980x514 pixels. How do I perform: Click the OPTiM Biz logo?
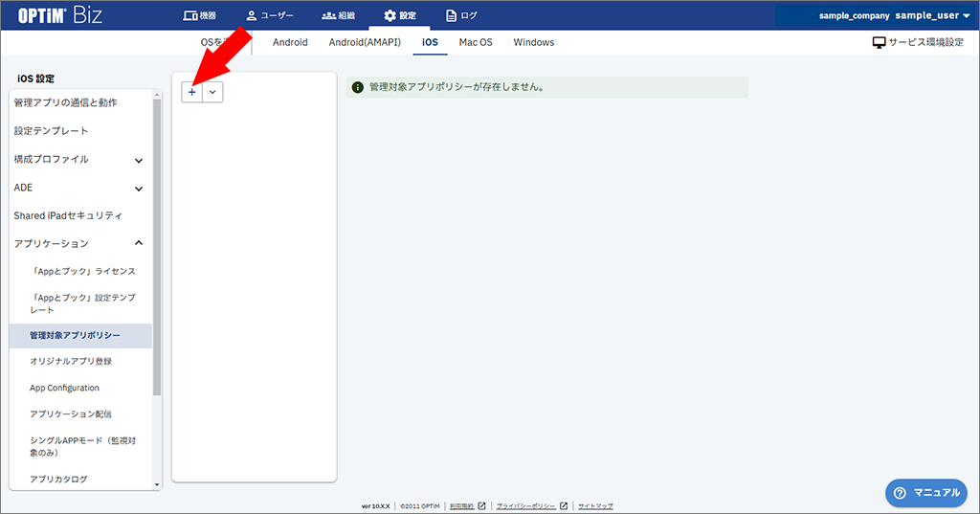point(60,15)
